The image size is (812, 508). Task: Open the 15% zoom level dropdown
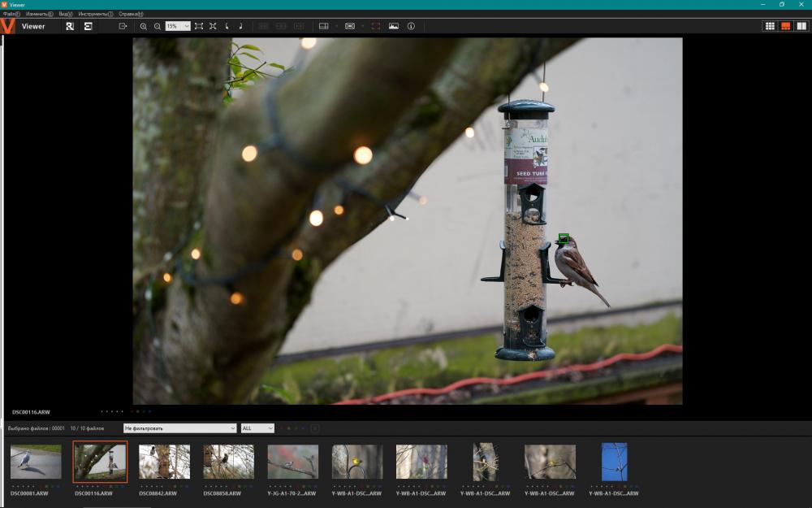tap(178, 26)
